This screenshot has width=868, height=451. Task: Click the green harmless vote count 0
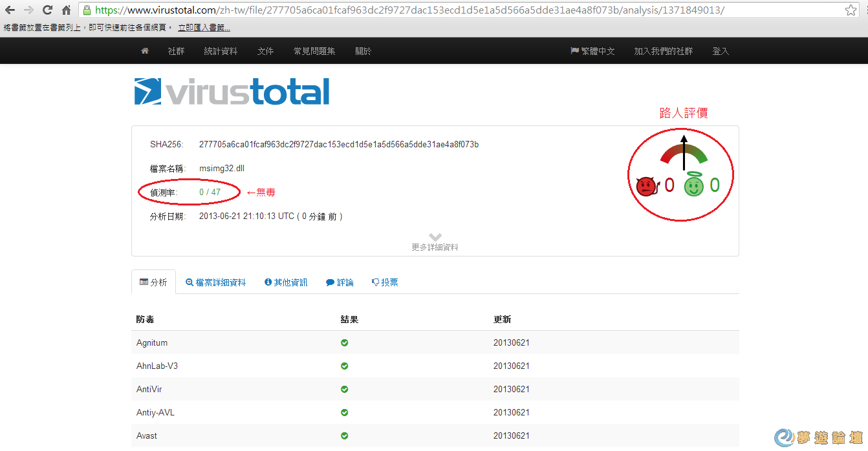click(715, 186)
